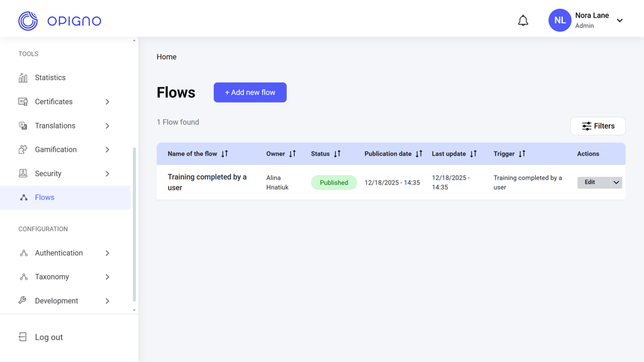Sort by Publication date arrows
This screenshot has width=644, height=362.
pyautogui.click(x=419, y=154)
